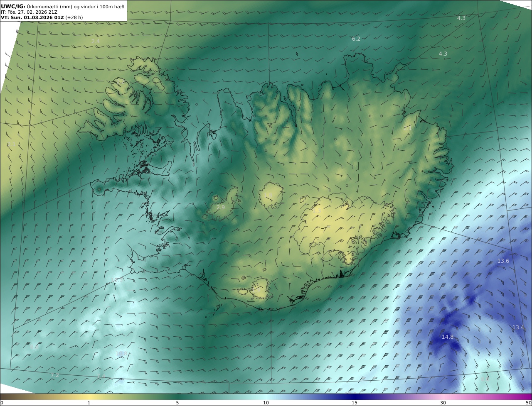532x406 pixels.
Task: Click the 1.3 value on Vatnajökull glacier
Action: (317, 210)
